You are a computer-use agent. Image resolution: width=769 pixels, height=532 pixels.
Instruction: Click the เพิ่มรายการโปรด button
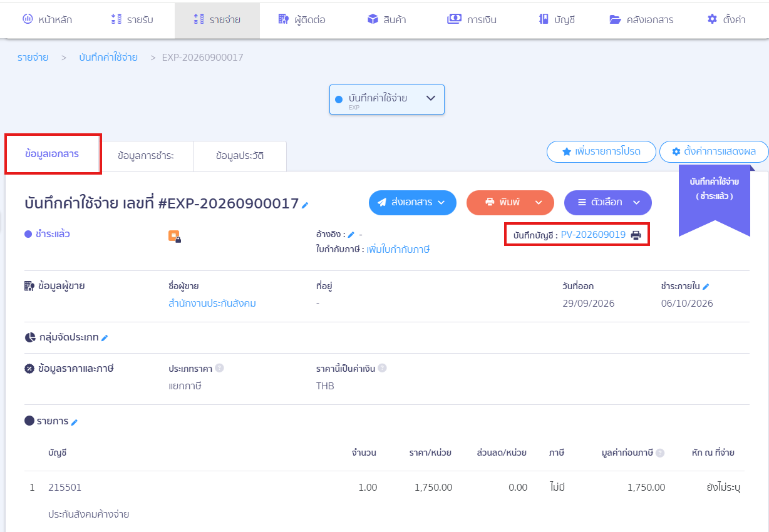click(x=601, y=151)
